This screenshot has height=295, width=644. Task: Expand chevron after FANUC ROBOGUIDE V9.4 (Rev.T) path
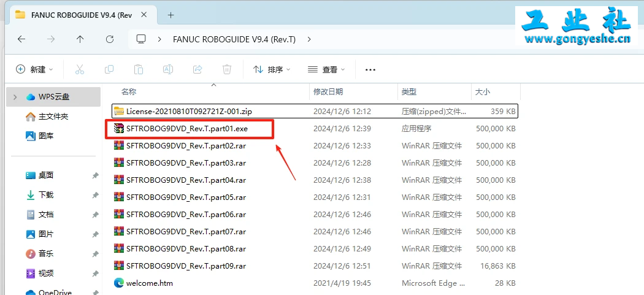click(309, 39)
